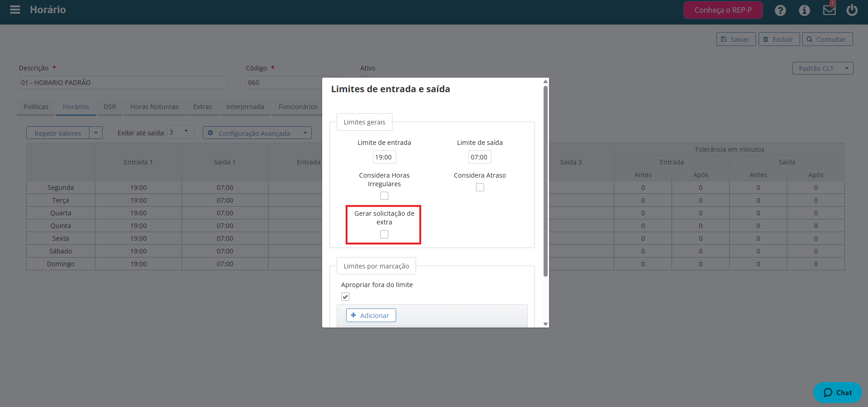This screenshot has height=407, width=868.
Task: Click the Excluir button
Action: click(x=779, y=39)
